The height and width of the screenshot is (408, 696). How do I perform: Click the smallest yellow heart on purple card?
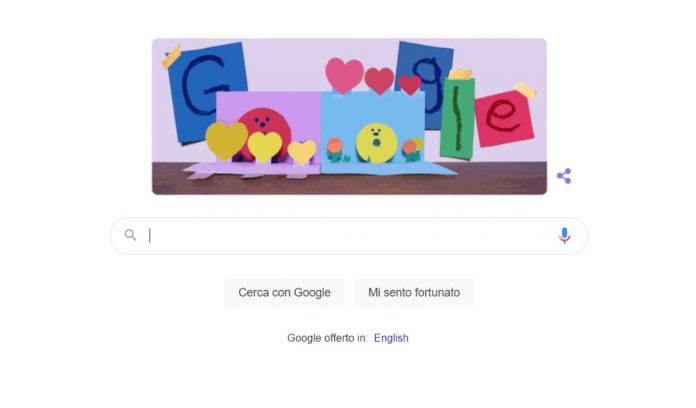(x=302, y=152)
